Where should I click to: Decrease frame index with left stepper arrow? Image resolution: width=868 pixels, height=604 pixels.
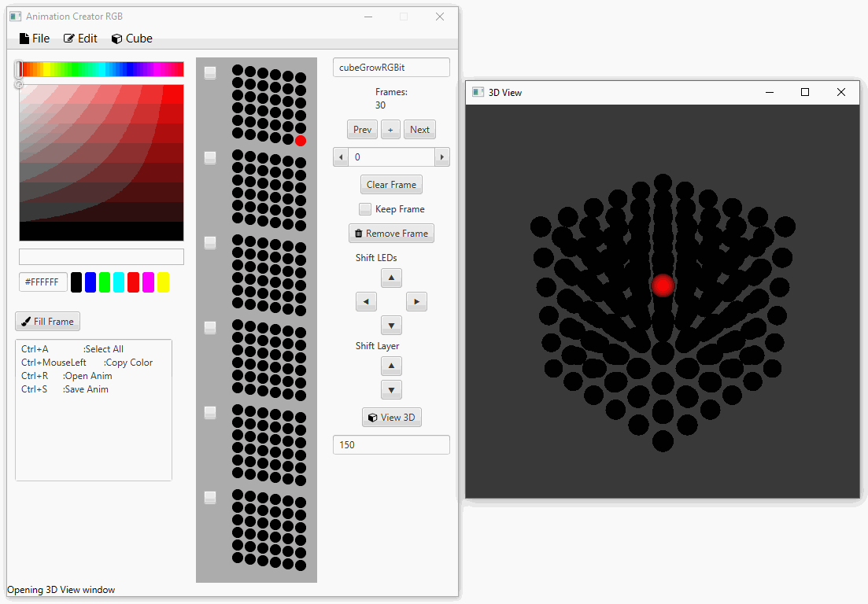tap(341, 157)
